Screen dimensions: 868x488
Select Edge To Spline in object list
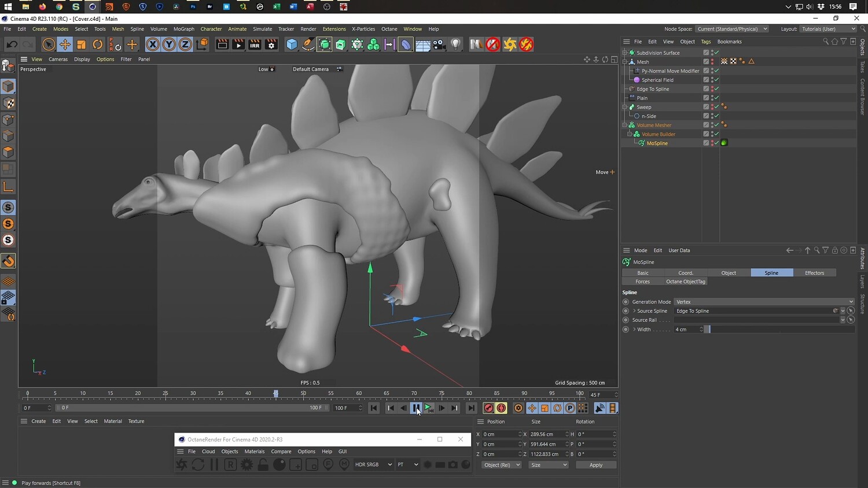[x=653, y=89]
